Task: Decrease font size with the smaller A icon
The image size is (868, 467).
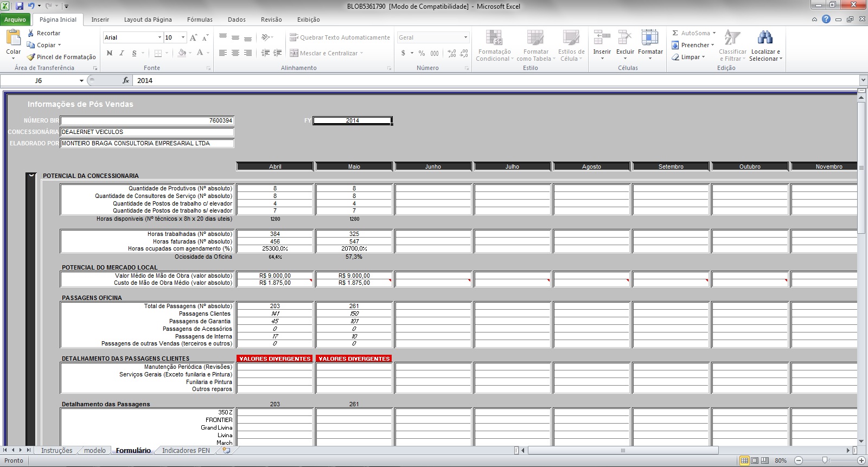Action: (x=205, y=37)
